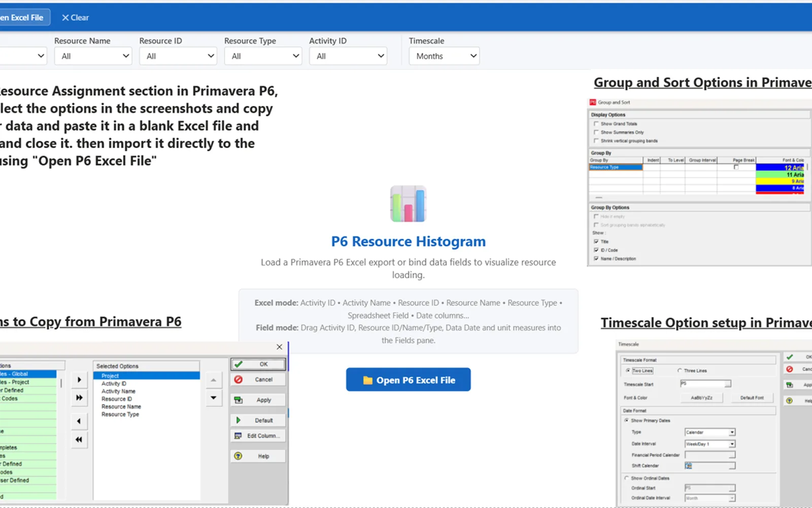Check Show Grand Totals
Viewport: 812px width, 508px height.
[x=596, y=123]
